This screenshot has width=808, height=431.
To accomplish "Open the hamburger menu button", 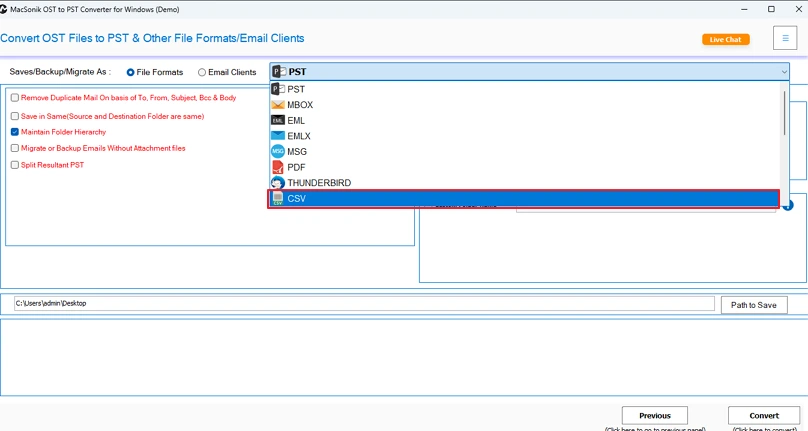I will click(x=785, y=39).
